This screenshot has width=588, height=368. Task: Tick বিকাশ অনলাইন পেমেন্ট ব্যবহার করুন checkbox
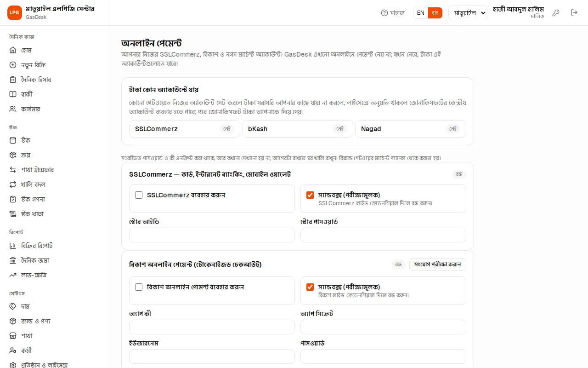click(x=139, y=287)
